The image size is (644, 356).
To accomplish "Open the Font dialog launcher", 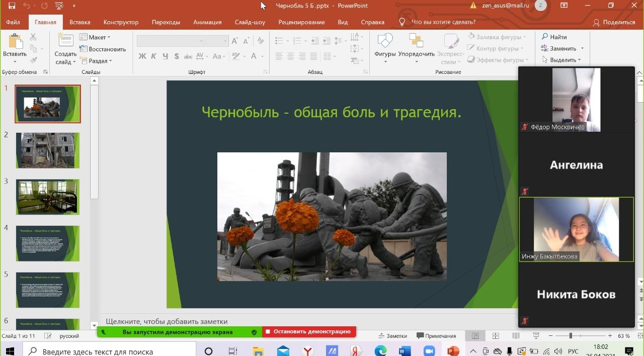I will pos(266,72).
